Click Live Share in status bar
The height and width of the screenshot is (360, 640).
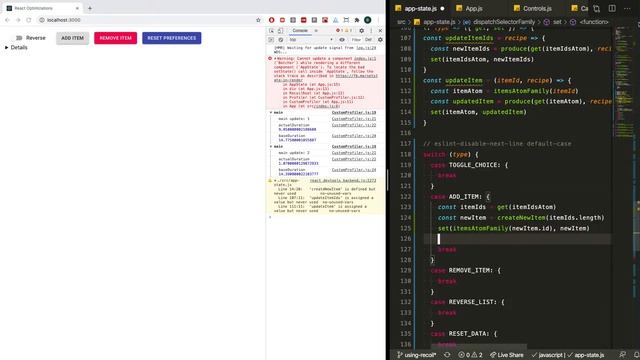507,355
